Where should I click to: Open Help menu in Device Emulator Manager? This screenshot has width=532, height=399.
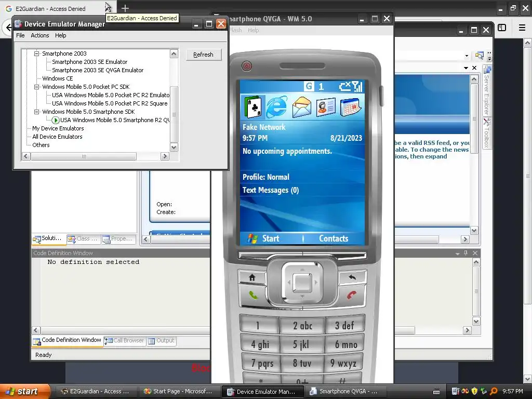point(60,35)
